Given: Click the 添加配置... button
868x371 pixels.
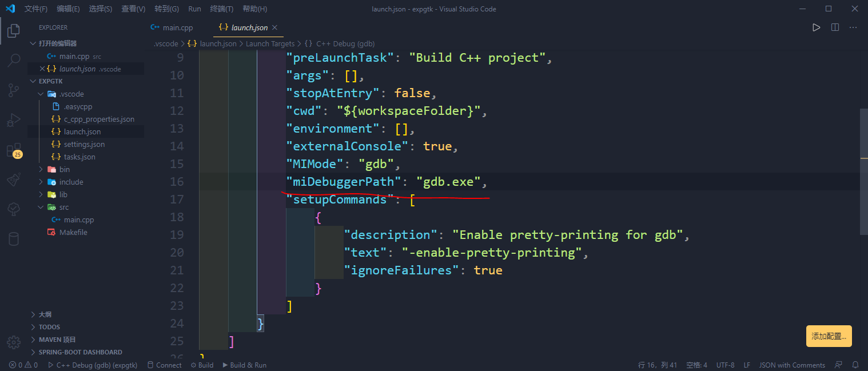Looking at the screenshot, I should [x=829, y=336].
